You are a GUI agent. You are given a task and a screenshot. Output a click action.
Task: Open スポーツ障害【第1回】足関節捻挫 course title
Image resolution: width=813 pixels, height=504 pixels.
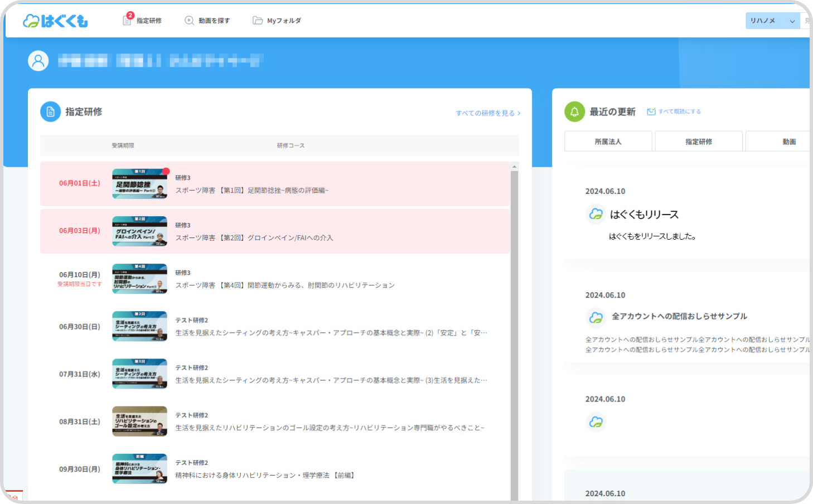click(252, 191)
